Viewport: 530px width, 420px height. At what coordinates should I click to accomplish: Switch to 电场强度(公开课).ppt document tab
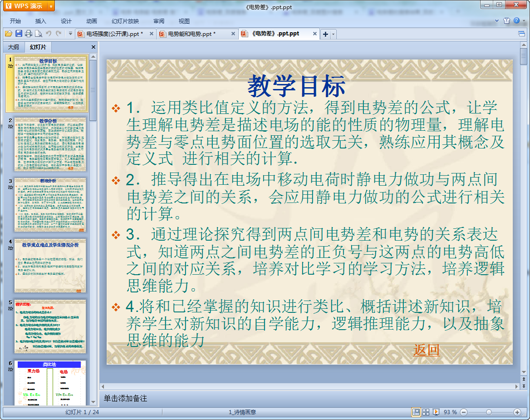pyautogui.click(x=115, y=34)
